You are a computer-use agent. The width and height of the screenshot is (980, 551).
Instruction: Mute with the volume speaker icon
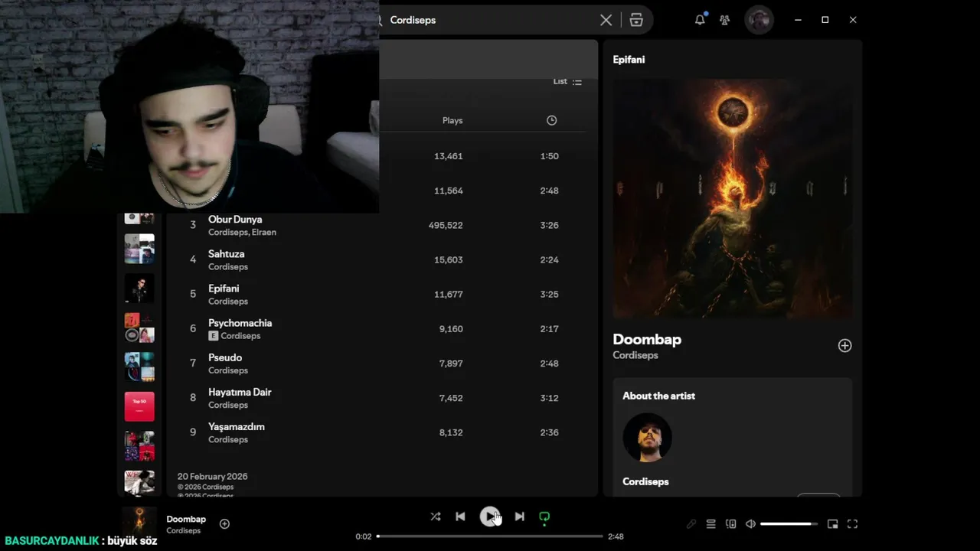tap(750, 524)
